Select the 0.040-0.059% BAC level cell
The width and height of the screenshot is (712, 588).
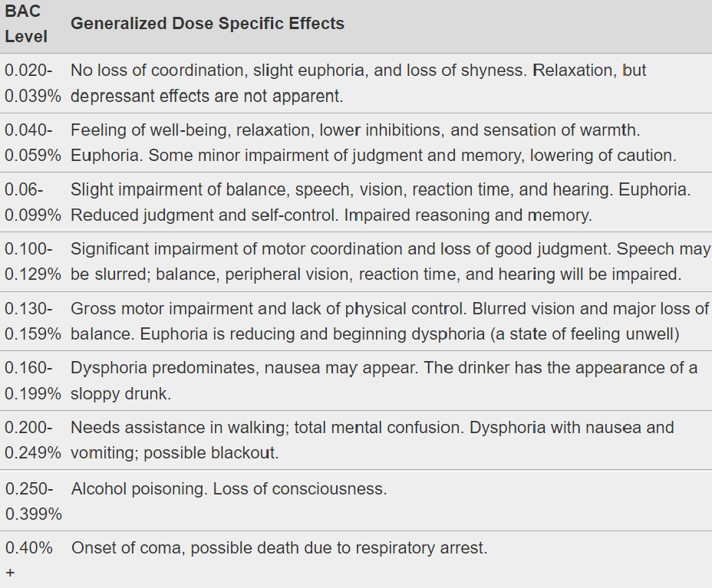tap(32, 142)
